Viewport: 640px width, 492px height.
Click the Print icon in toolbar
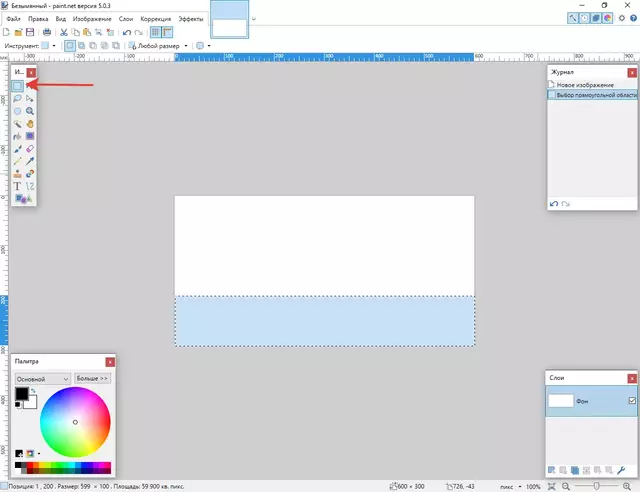click(x=46, y=32)
